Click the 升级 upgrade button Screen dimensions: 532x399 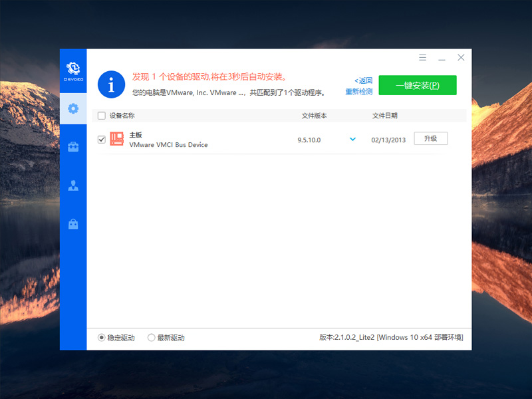[430, 138]
